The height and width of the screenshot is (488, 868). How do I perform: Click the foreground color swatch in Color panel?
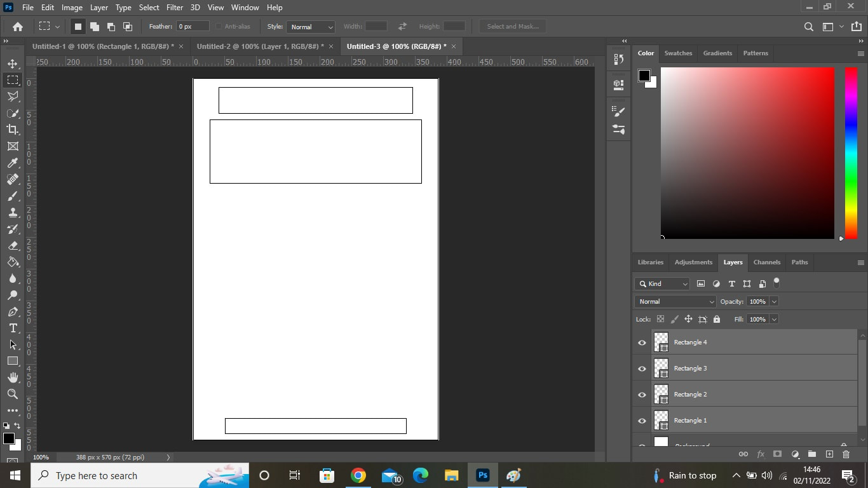coord(644,76)
